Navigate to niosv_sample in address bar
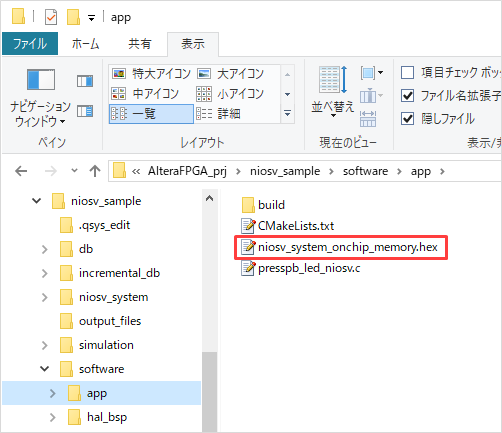The width and height of the screenshot is (502, 433). click(285, 171)
